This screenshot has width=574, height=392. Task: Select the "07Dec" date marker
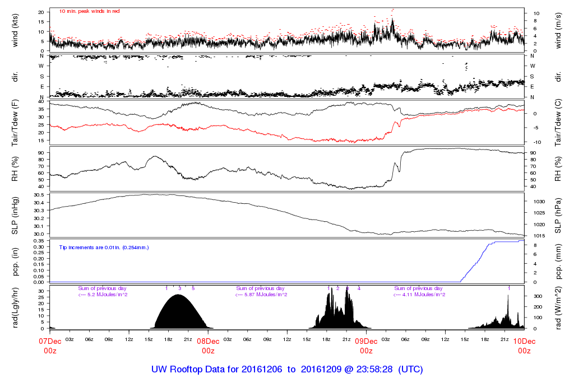coord(50,342)
